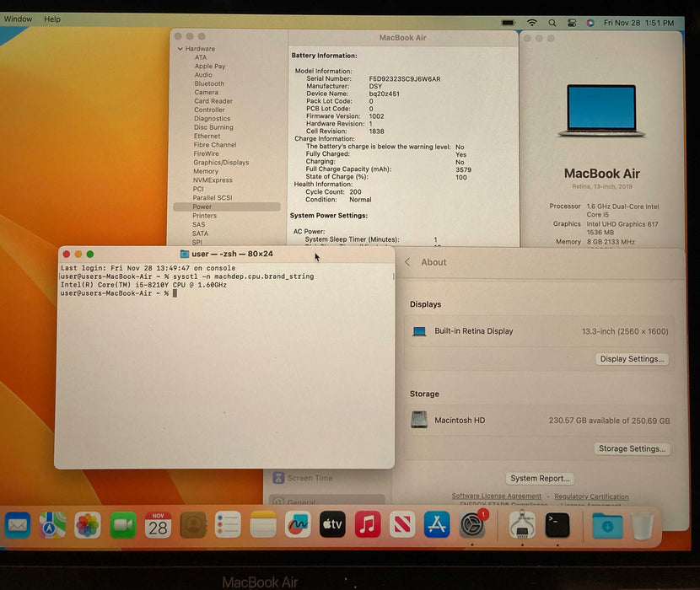Click Storage Settings button

pos(632,448)
